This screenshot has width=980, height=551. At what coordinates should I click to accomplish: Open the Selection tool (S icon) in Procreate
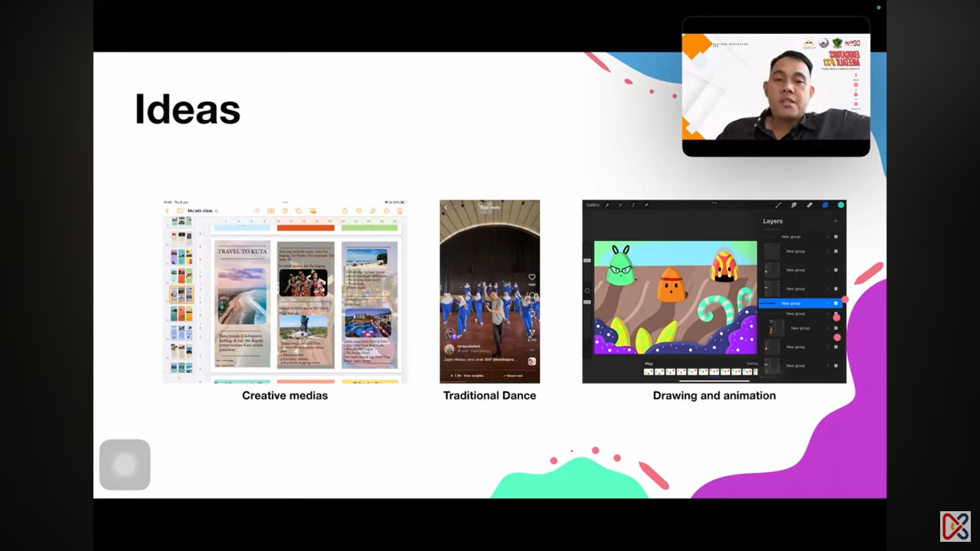tap(633, 205)
